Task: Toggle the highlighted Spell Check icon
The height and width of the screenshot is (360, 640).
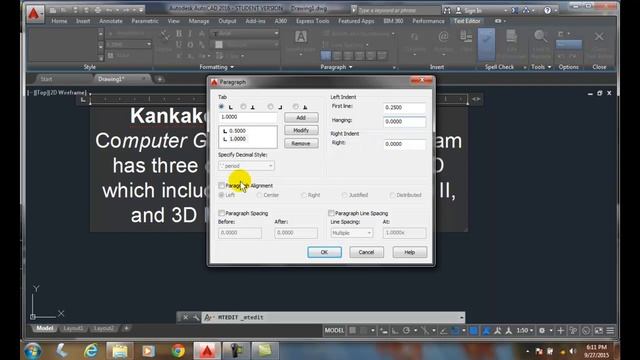Action: [x=486, y=44]
